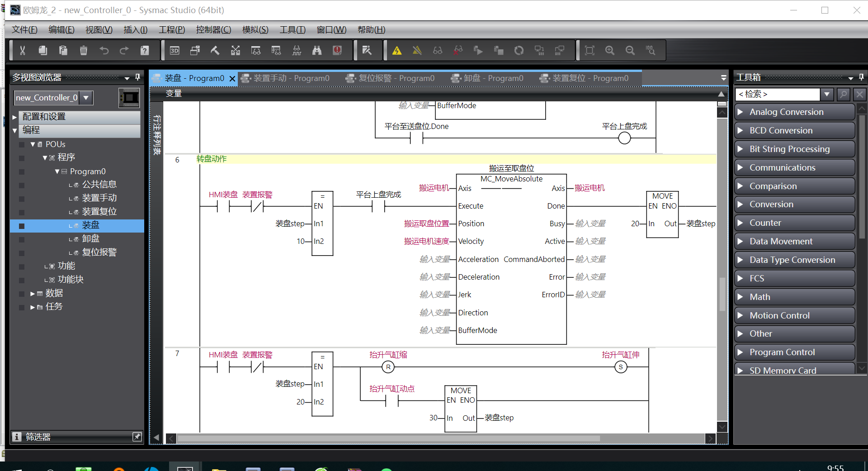Click the transfer to controller icon
Viewport: 868px width, 471px height.
pyautogui.click(x=539, y=50)
